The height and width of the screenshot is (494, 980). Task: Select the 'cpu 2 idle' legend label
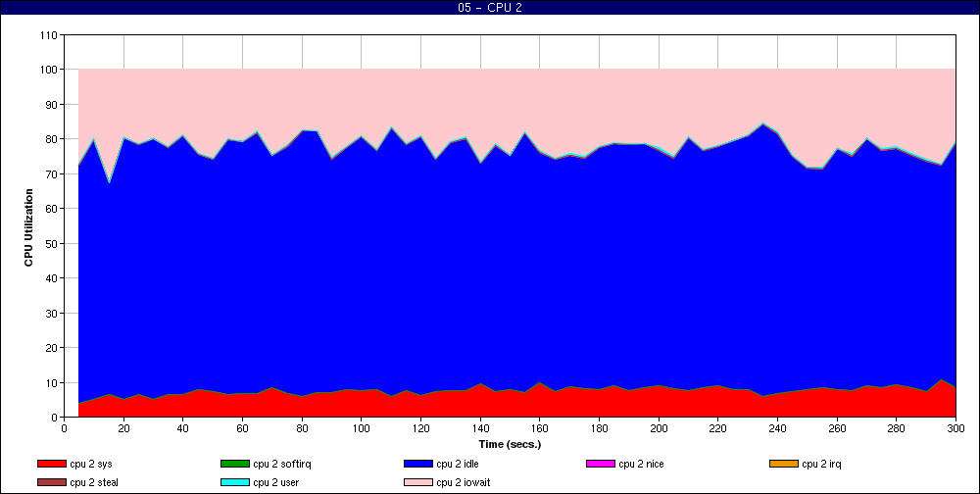point(458,464)
